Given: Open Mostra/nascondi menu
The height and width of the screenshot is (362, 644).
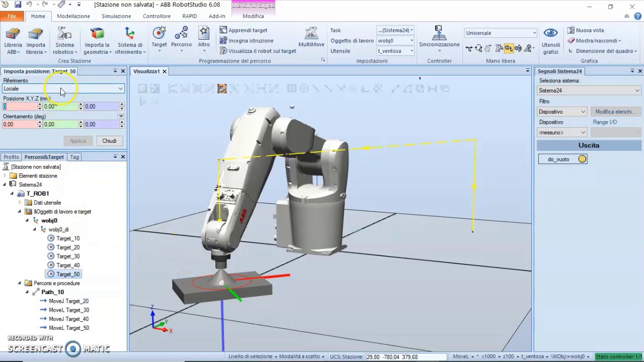Looking at the screenshot, I should 594,41.
